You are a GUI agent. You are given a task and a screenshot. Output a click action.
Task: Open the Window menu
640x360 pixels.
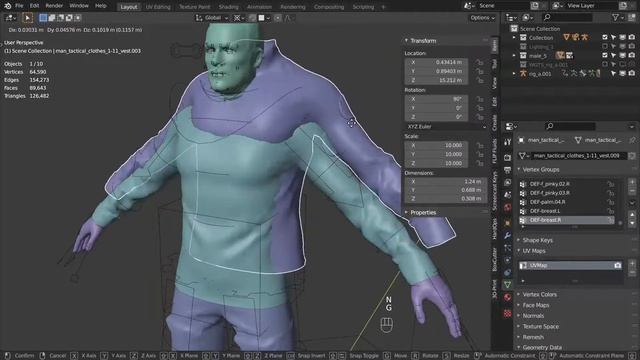click(79, 6)
